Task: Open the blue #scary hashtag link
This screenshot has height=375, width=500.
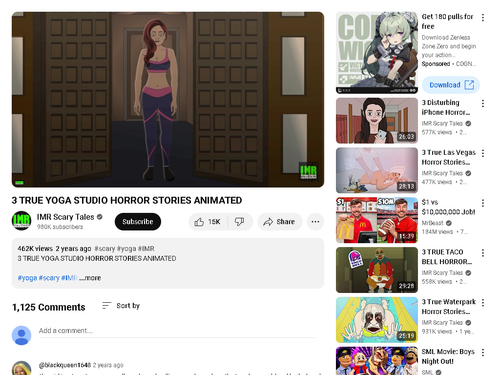Action: click(x=49, y=278)
